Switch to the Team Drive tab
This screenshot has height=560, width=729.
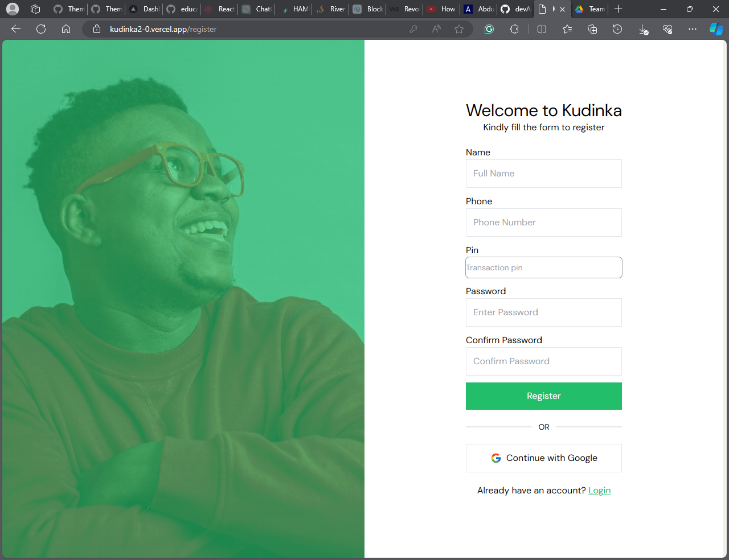point(590,9)
